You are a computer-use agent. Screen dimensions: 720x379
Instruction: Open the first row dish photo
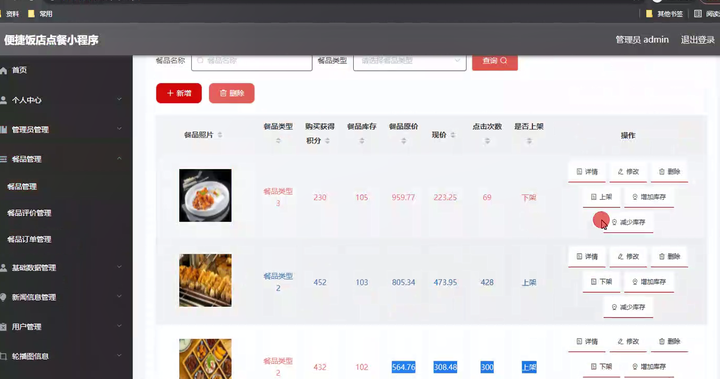pyautogui.click(x=205, y=195)
